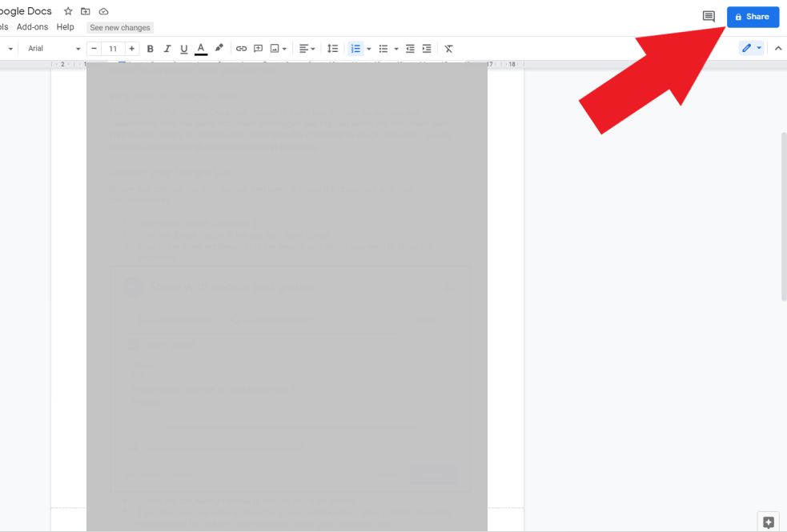Open the line spacing options
Viewport: 787px width, 532px height.
[x=333, y=48]
